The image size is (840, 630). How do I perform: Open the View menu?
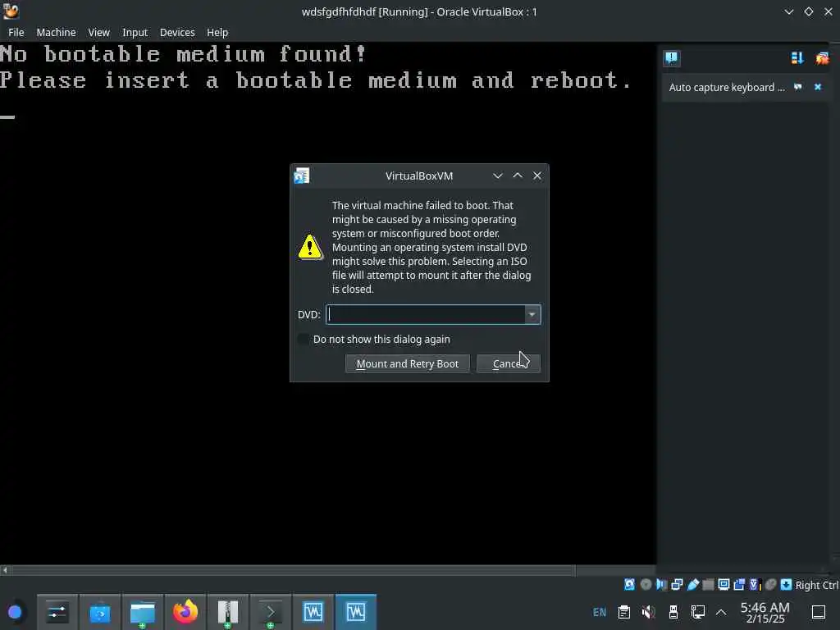[x=99, y=32]
